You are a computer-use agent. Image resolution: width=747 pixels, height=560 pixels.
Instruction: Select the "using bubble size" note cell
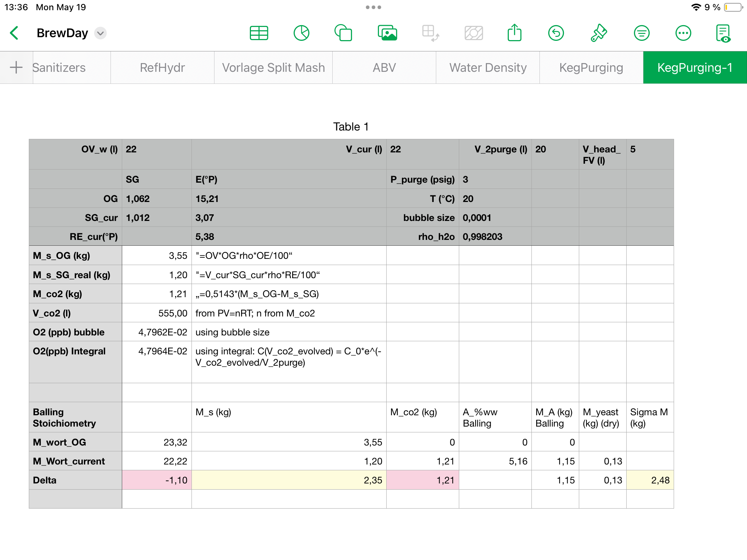289,332
